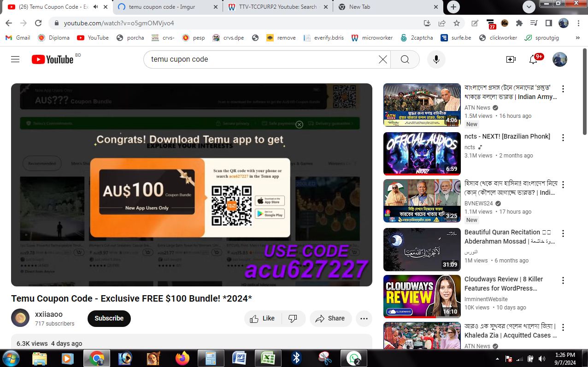Open a new browser tab
588x367 pixels.
pyautogui.click(x=453, y=7)
